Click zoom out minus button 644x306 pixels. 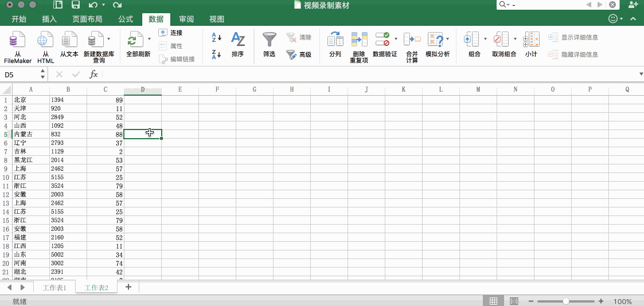click(530, 301)
